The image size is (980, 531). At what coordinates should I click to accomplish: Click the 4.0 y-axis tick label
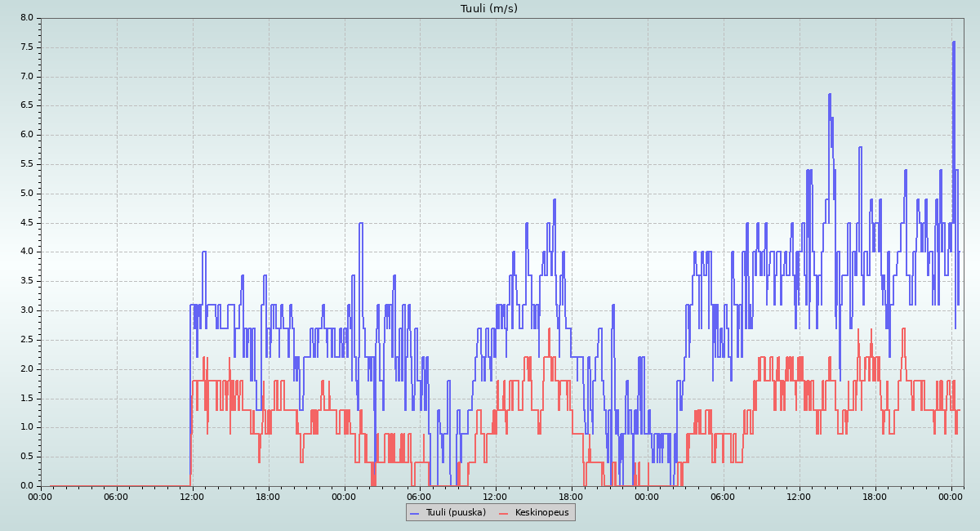pos(26,252)
